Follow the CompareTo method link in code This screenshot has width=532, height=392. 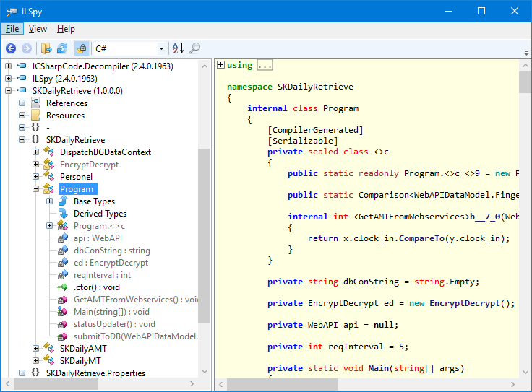tap(421, 238)
